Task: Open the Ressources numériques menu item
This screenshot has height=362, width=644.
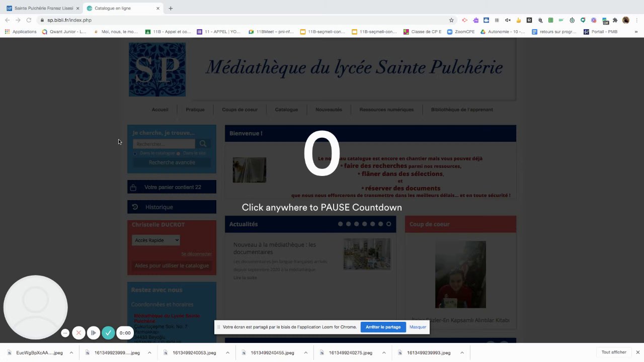Action: (x=386, y=110)
